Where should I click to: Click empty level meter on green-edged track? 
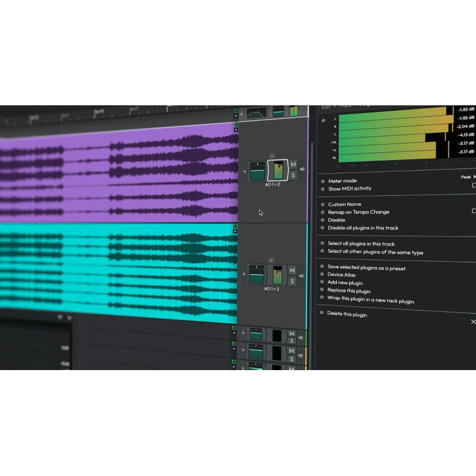(x=277, y=336)
